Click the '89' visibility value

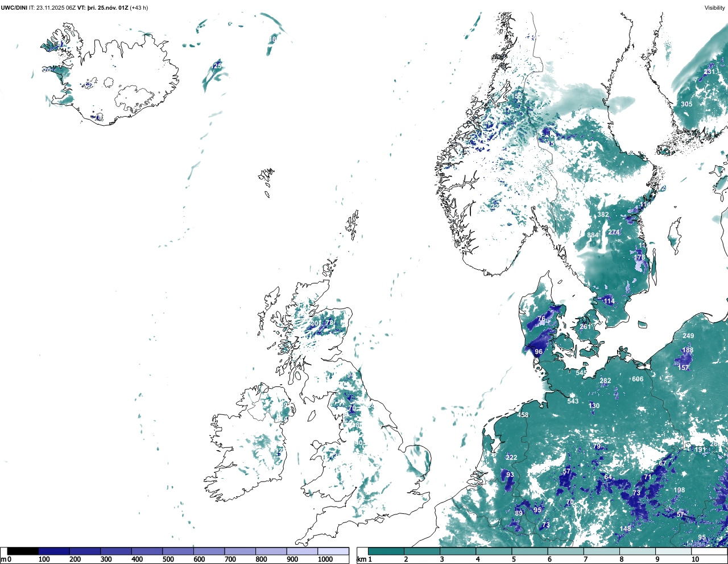(519, 513)
